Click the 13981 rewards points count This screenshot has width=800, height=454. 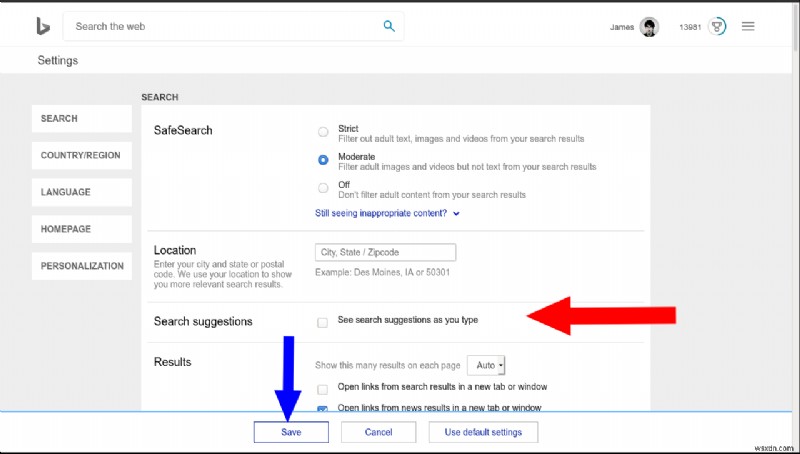(690, 27)
